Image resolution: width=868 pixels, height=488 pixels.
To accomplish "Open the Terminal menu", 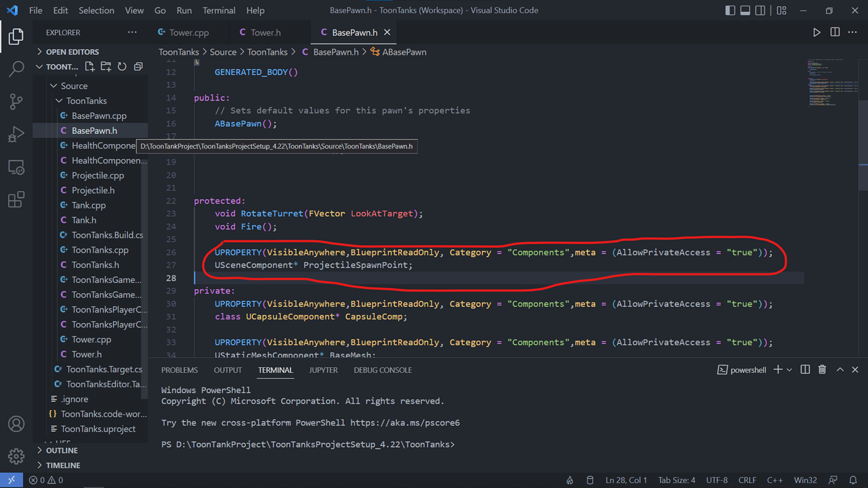I will point(219,10).
